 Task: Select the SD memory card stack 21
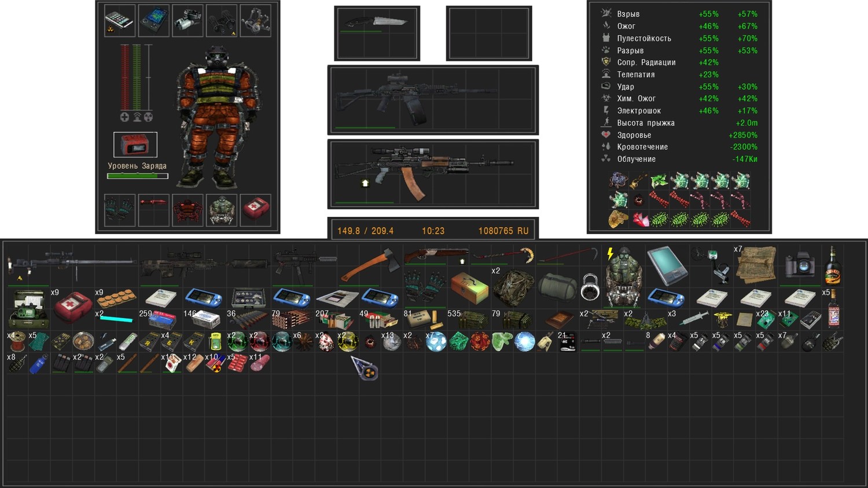567,342
